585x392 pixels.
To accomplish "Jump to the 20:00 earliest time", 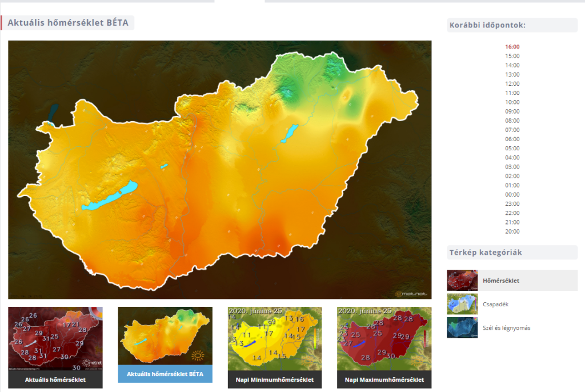I will [512, 231].
